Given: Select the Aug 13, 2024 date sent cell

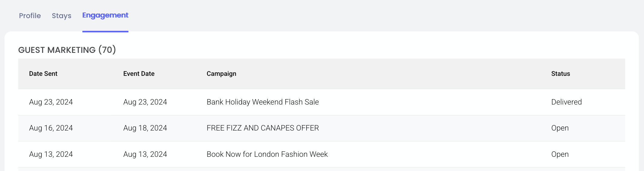Looking at the screenshot, I should (x=51, y=154).
